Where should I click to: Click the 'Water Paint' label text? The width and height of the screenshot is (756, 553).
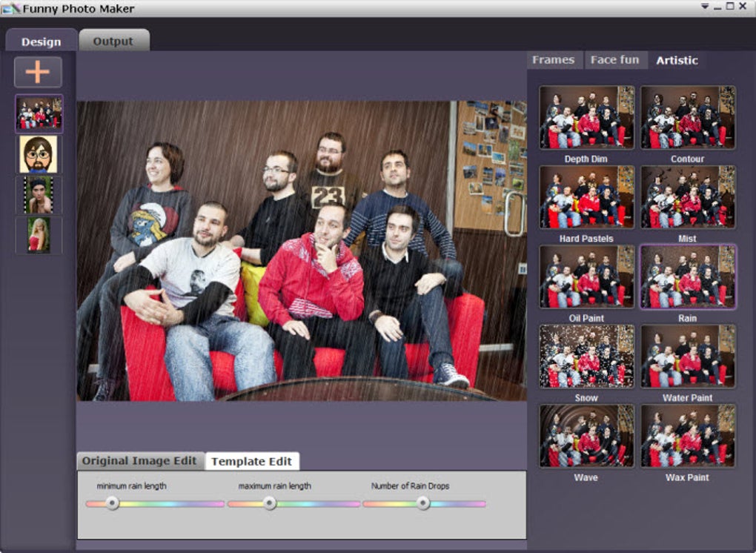coord(687,398)
